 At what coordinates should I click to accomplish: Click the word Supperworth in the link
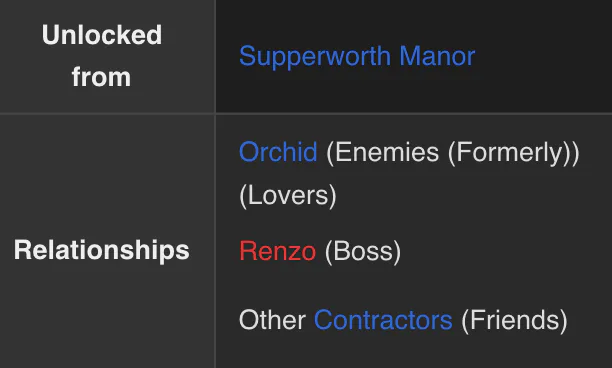315,57
